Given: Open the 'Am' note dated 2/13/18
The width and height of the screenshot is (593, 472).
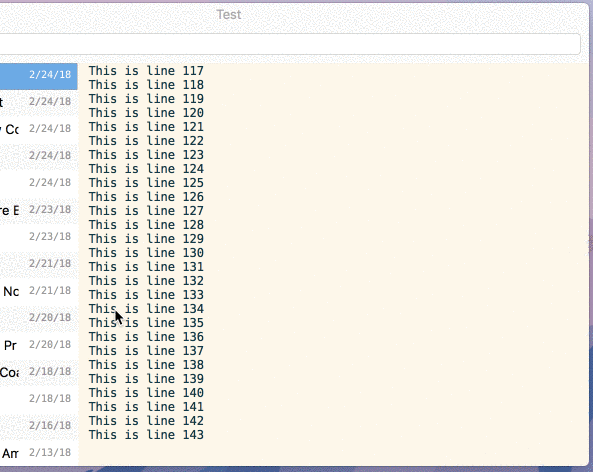Looking at the screenshot, I should [x=39, y=453].
